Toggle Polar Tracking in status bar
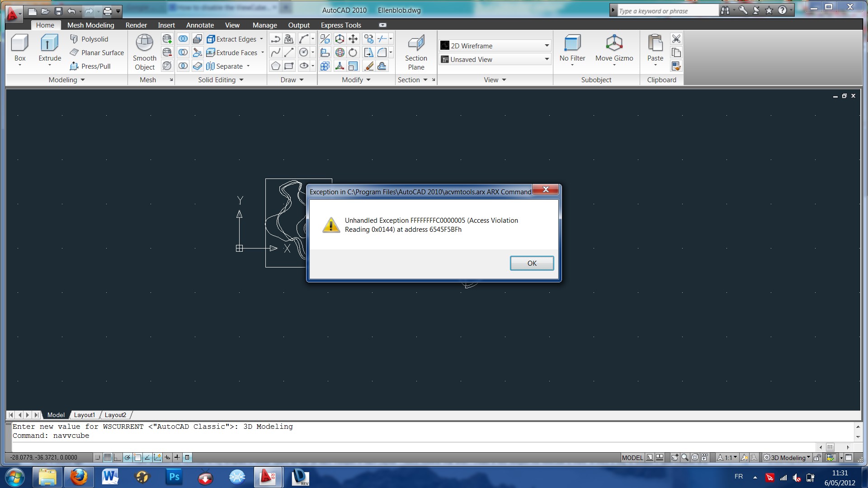The image size is (868, 488). 127,457
